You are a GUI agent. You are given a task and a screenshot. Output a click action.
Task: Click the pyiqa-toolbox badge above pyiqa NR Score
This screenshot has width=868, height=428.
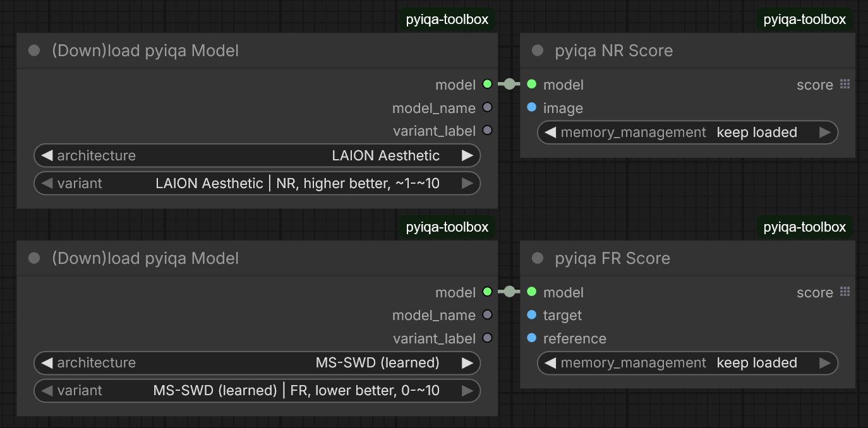click(804, 20)
